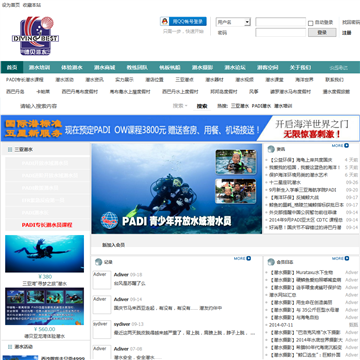Viewport: 360px width, 360px height.
Task: Open the 首页 home tab
Action: coord(12,68)
